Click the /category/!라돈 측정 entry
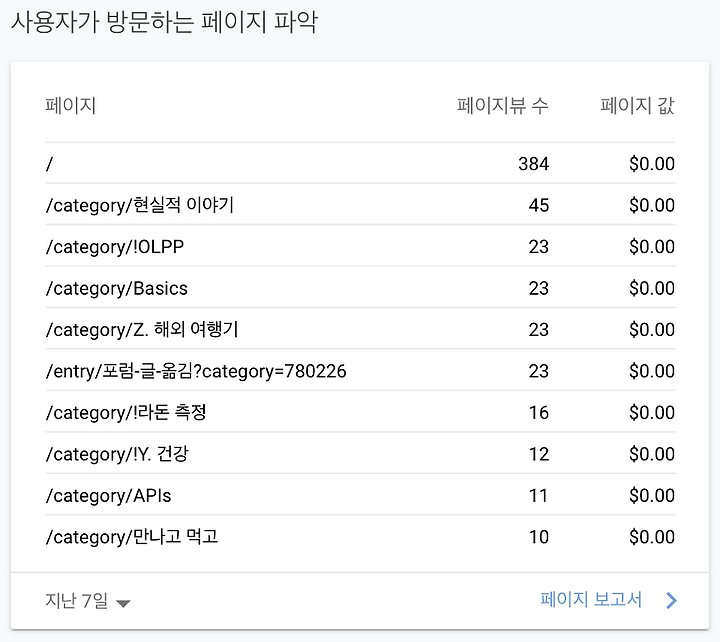 [360, 412]
